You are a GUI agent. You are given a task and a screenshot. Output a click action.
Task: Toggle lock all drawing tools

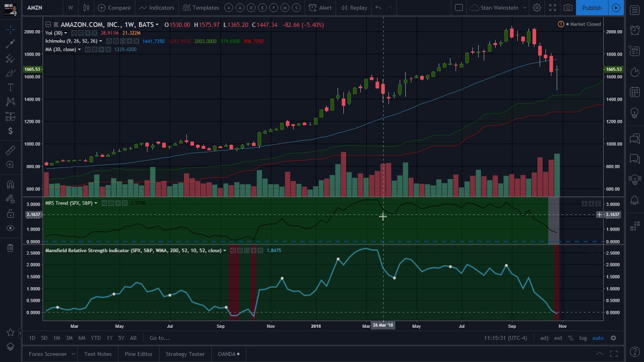click(x=10, y=214)
